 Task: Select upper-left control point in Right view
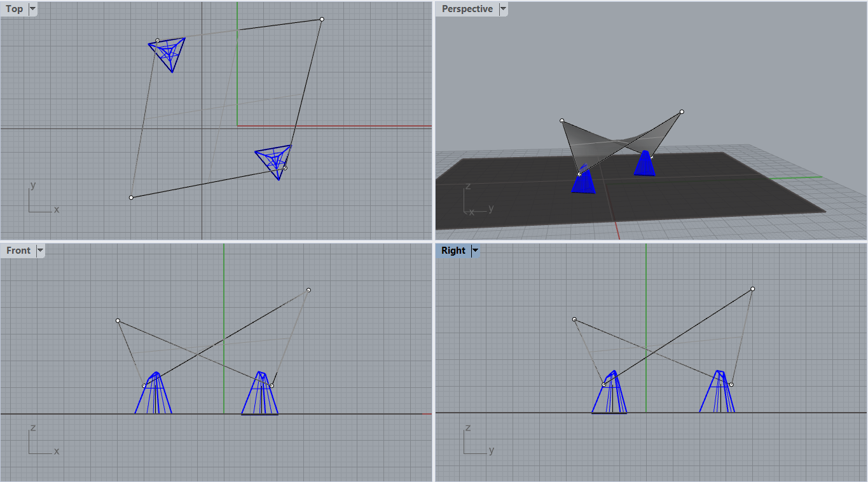[x=574, y=319]
